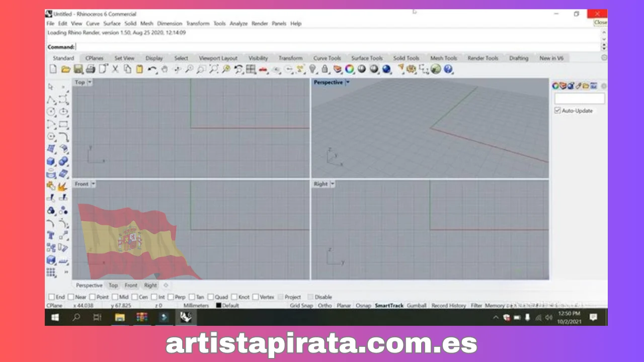Click the Open file folder icon
The image size is (644, 362).
click(65, 69)
